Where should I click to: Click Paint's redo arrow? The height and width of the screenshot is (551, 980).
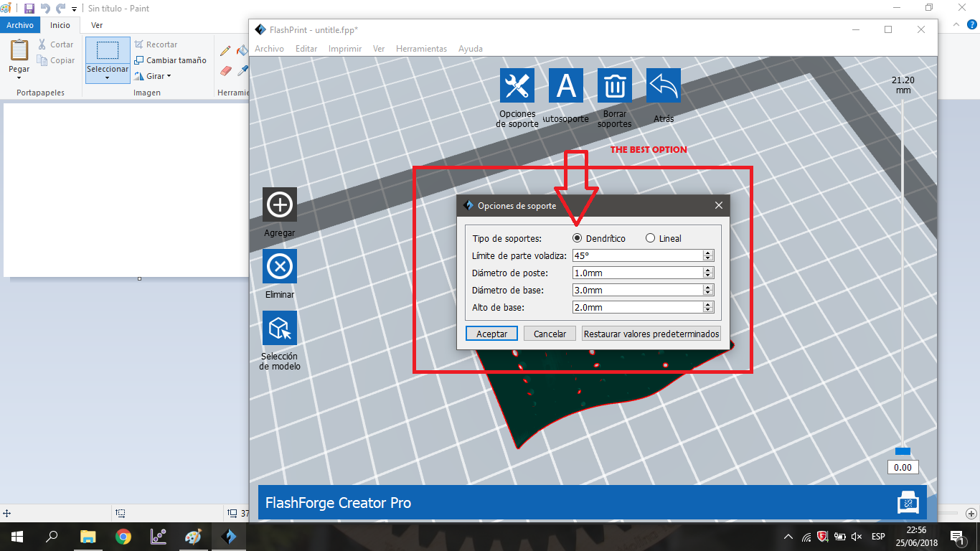pos(60,9)
